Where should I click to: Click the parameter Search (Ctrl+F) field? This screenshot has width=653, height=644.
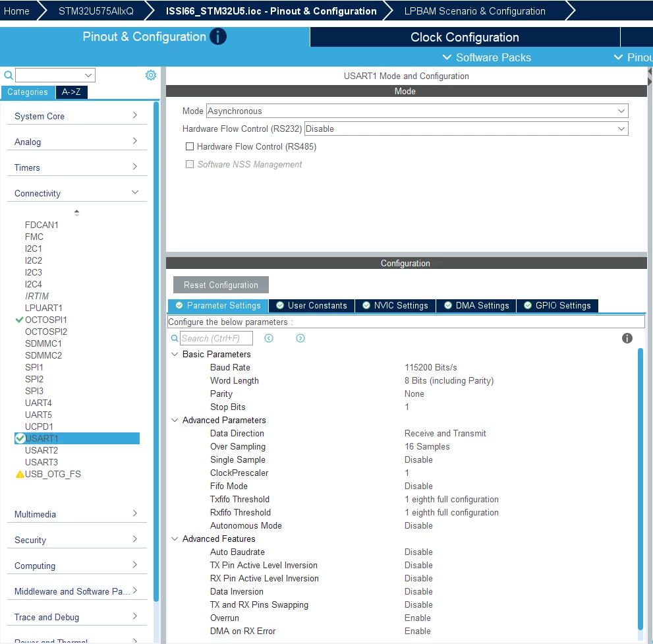[x=216, y=338]
